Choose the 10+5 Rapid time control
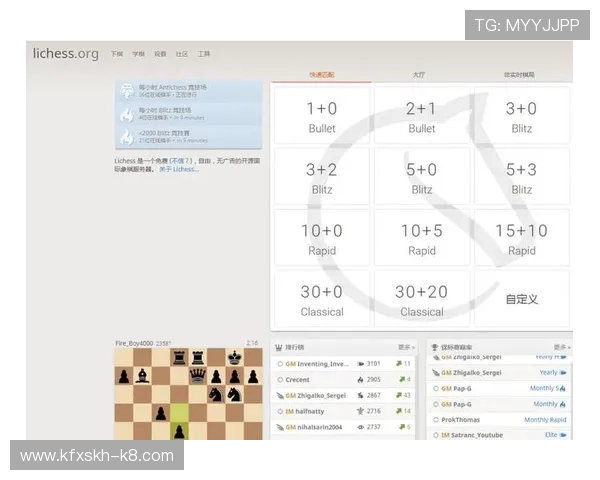This screenshot has width=600, height=480. point(422,238)
